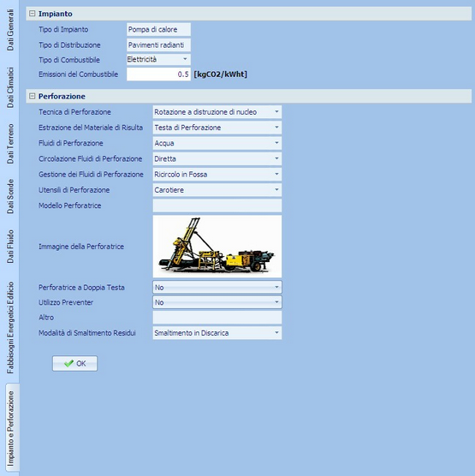Click the Tipo di Combustibile label
This screenshot has width=475, height=476.
coord(69,60)
